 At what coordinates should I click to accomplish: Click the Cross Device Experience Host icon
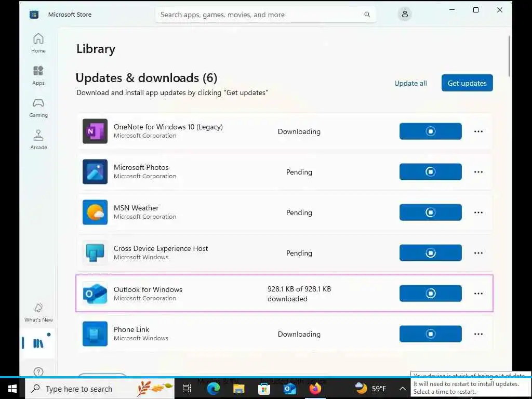pos(95,253)
